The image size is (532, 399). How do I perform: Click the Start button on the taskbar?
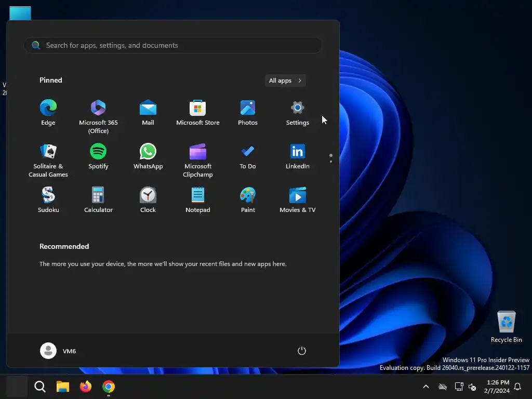(x=17, y=387)
